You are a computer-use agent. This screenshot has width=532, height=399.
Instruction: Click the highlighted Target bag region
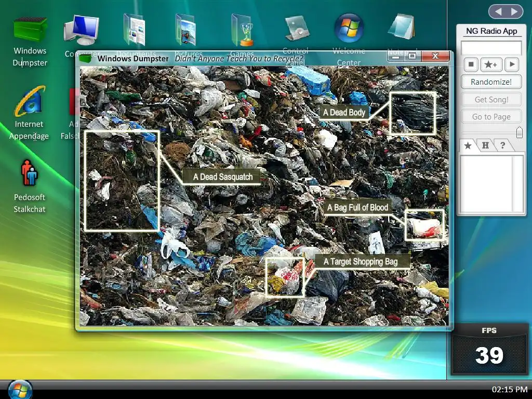(285, 277)
